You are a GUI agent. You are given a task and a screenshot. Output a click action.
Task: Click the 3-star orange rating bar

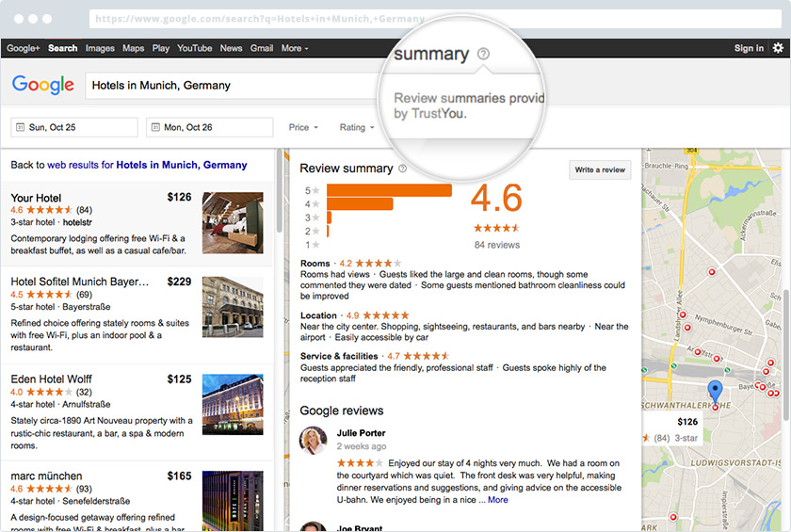coord(329,218)
